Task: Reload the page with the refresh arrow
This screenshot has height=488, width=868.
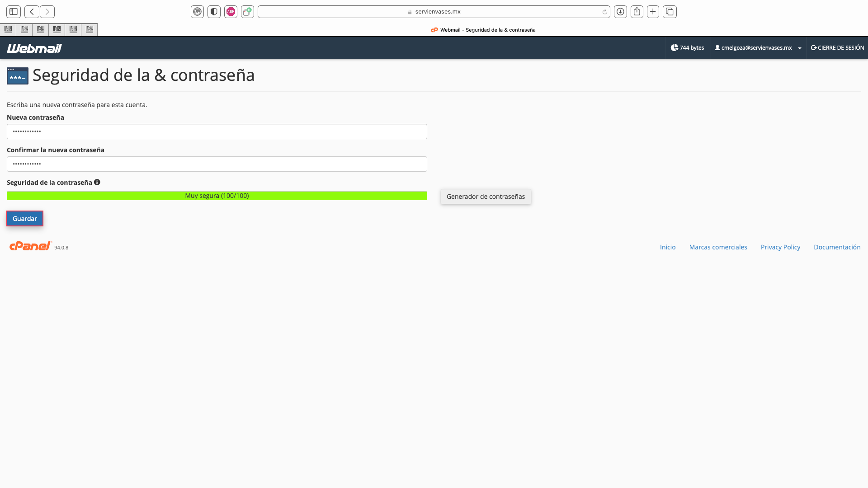Action: [x=604, y=12]
